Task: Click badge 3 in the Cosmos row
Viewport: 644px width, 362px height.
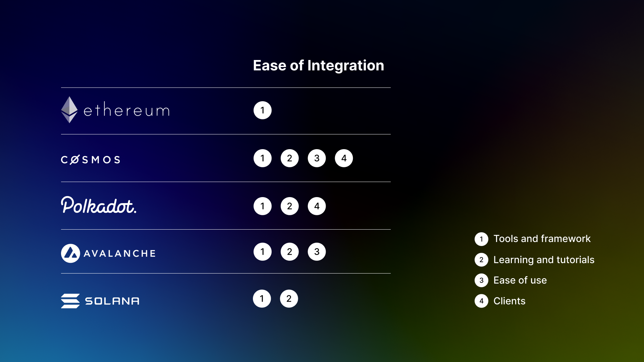Action: point(317,158)
